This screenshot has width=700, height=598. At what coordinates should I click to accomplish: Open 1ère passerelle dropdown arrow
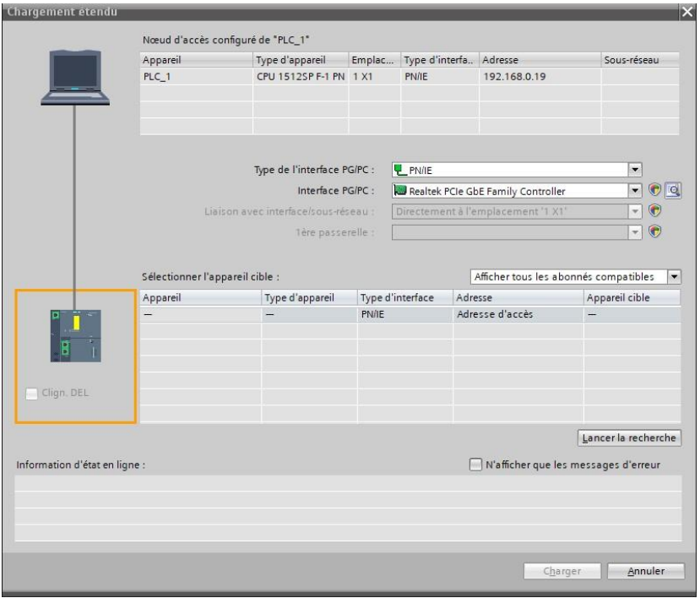(x=635, y=232)
